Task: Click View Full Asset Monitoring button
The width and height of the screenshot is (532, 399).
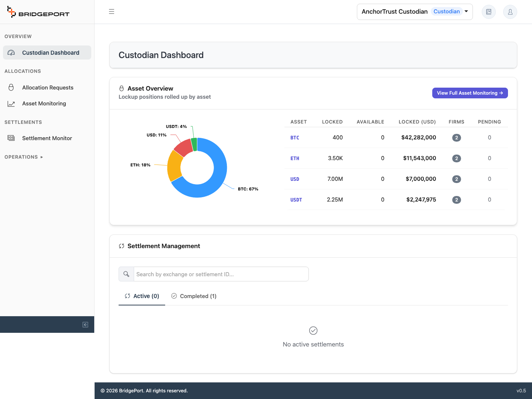Action: click(x=470, y=93)
